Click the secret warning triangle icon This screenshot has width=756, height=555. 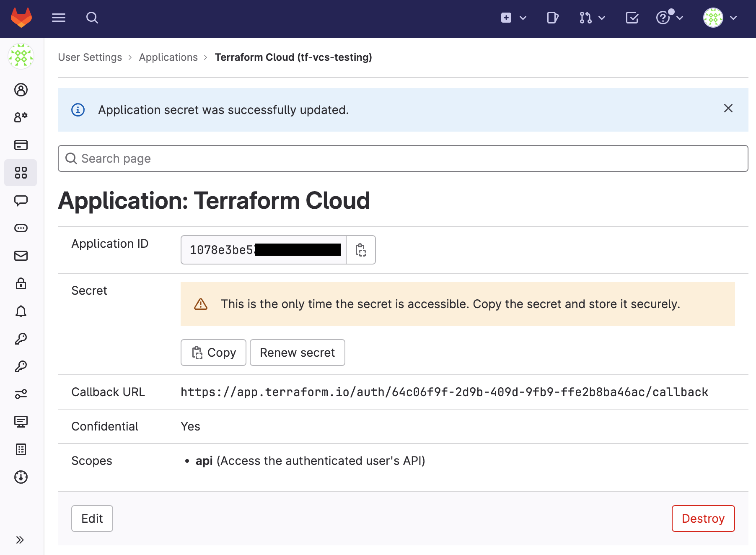(201, 304)
